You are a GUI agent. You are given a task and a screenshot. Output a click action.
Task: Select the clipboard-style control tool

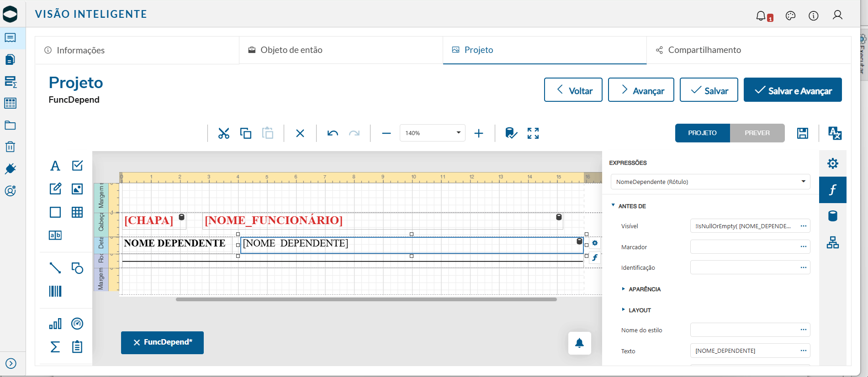click(77, 347)
